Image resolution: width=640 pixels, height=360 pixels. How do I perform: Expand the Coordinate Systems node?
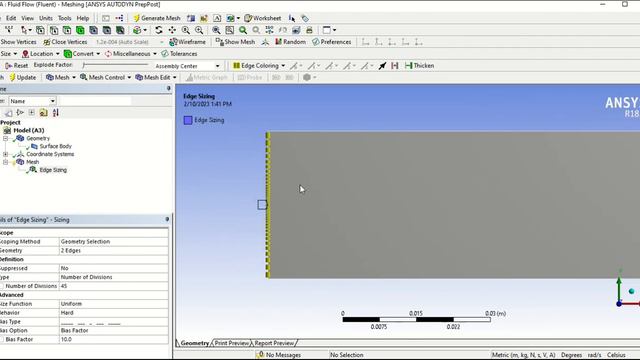point(5,154)
